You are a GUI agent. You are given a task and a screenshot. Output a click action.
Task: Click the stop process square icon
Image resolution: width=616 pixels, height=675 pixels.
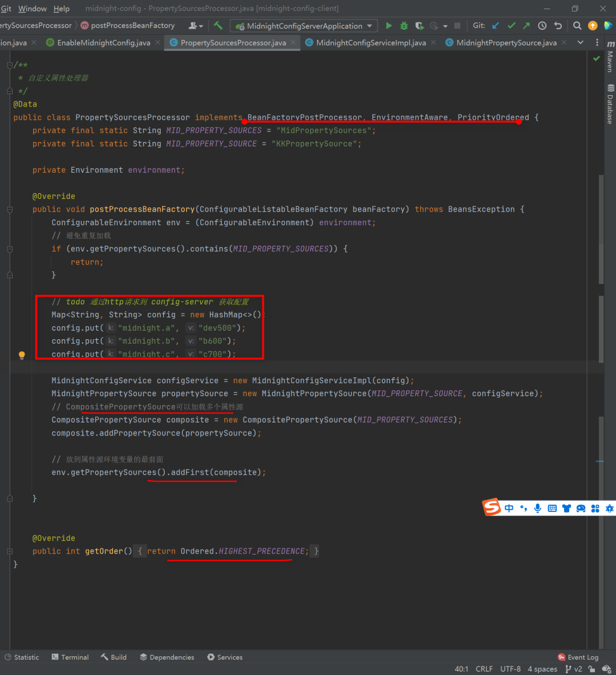point(457,26)
